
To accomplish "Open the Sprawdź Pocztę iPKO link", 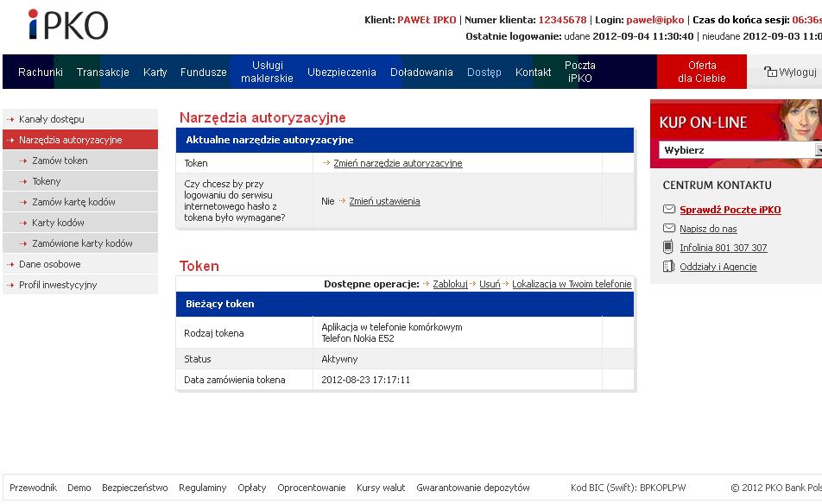I will point(730,210).
